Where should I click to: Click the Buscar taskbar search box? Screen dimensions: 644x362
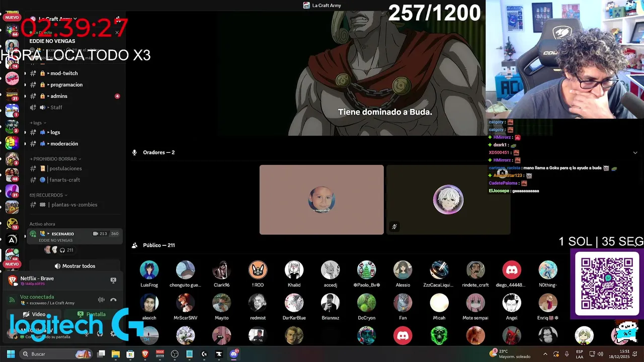[56, 354]
